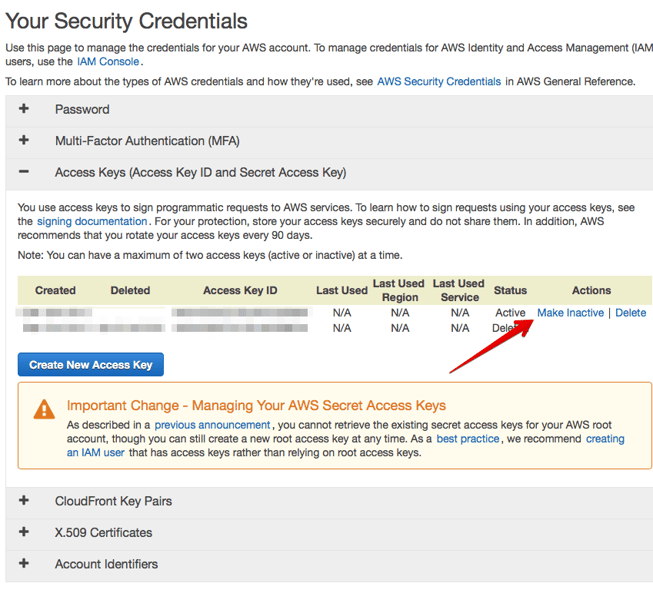Expand the Password section plus icon
This screenshot has height=593, width=653.
(x=24, y=109)
